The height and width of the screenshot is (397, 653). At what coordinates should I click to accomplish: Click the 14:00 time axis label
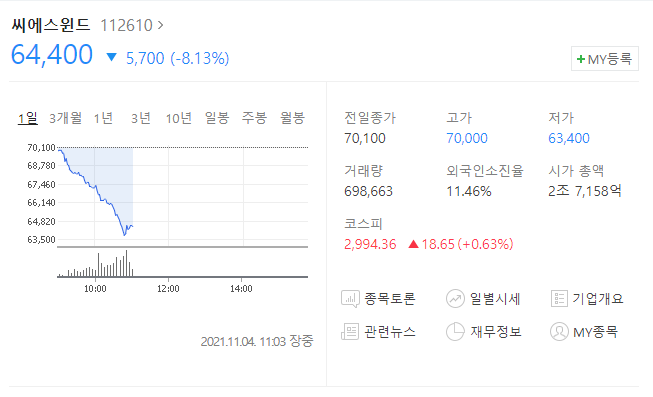(241, 289)
